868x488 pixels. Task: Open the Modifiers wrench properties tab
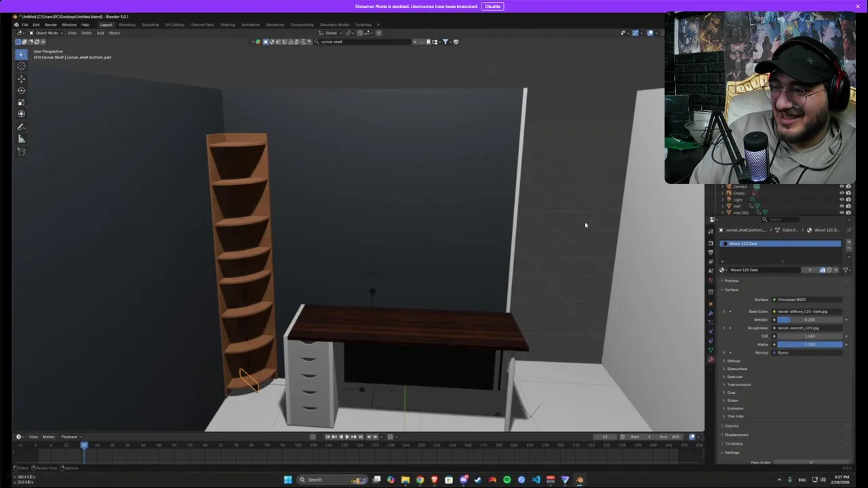[711, 313]
